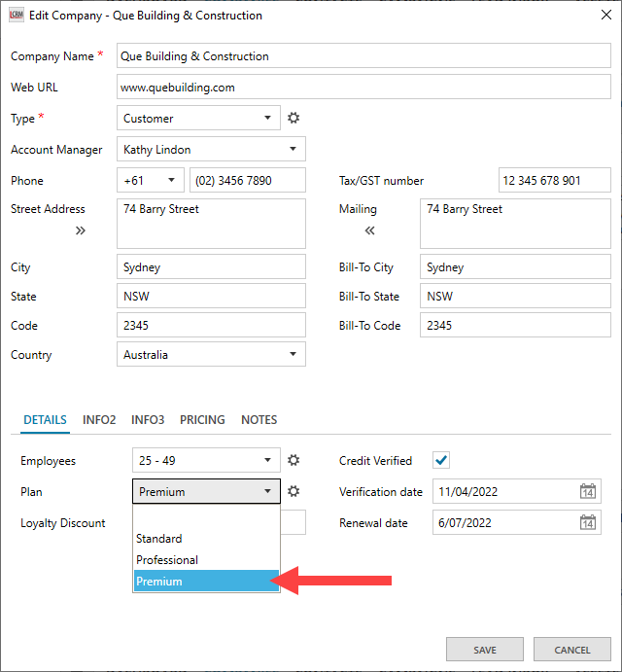
Task: Switch to the PRICING tab
Action: click(202, 420)
